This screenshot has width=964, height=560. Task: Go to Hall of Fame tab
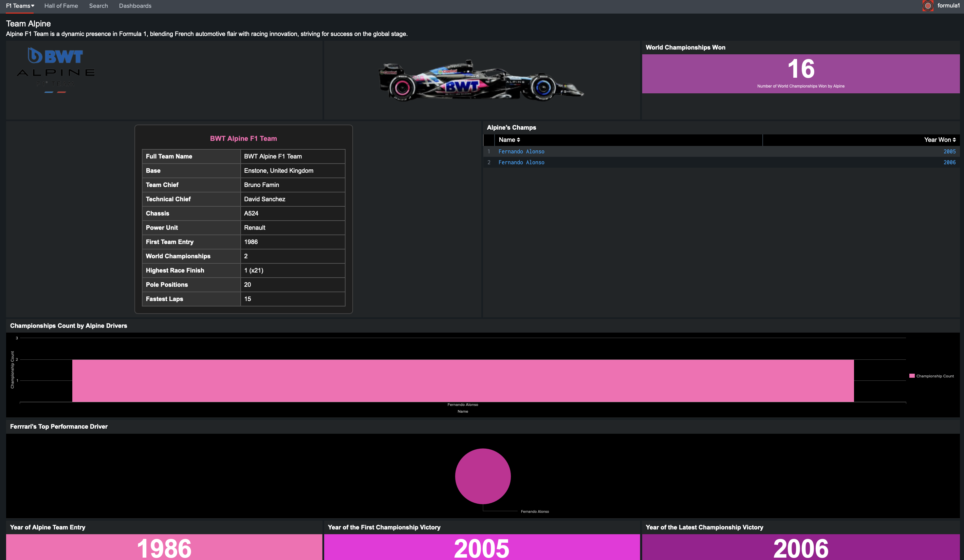61,6
